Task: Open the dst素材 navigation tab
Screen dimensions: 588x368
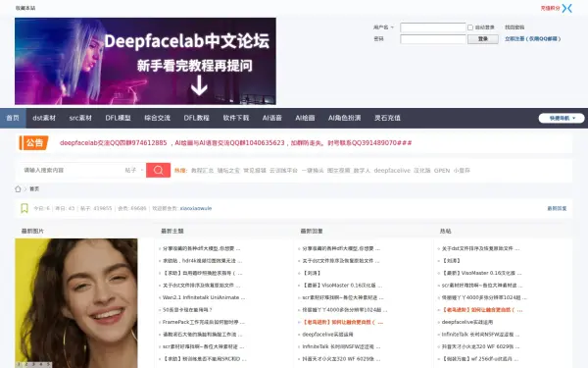Action: click(44, 118)
